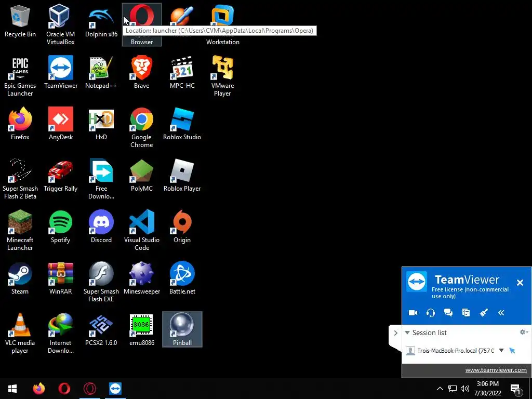Select the Roblox Studio shortcut
Screen dimensions: 532x399
(x=182, y=124)
